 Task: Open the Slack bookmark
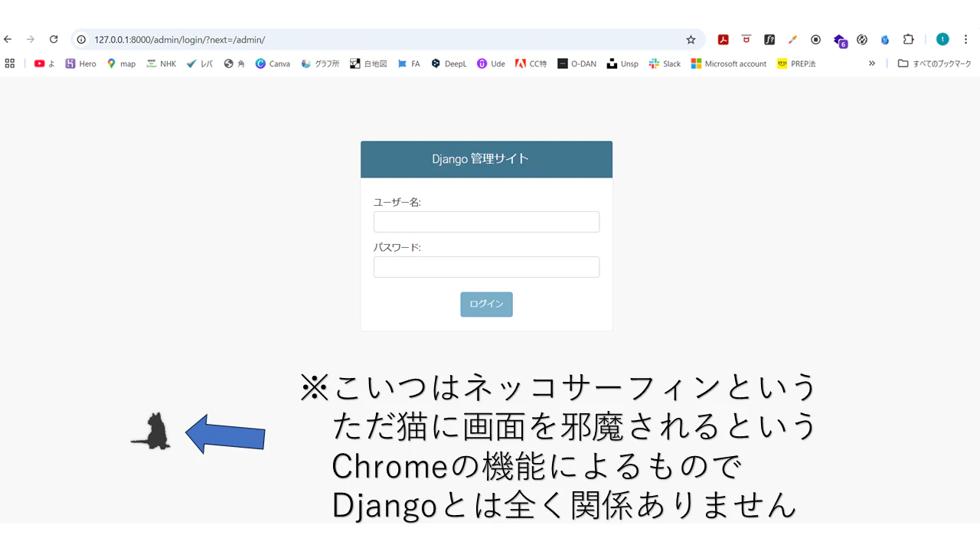pos(665,64)
